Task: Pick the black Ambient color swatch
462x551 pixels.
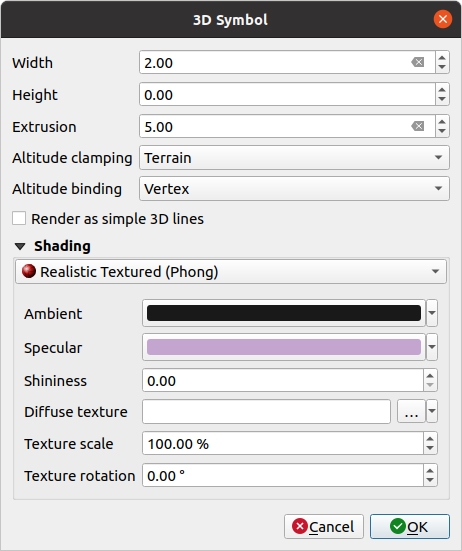Action: (x=284, y=313)
